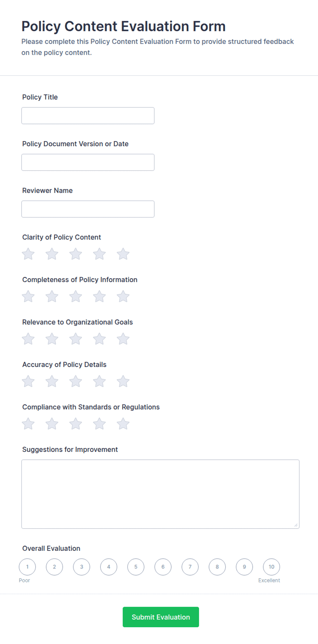Give Completeness of Policy Information five stars

click(x=123, y=296)
